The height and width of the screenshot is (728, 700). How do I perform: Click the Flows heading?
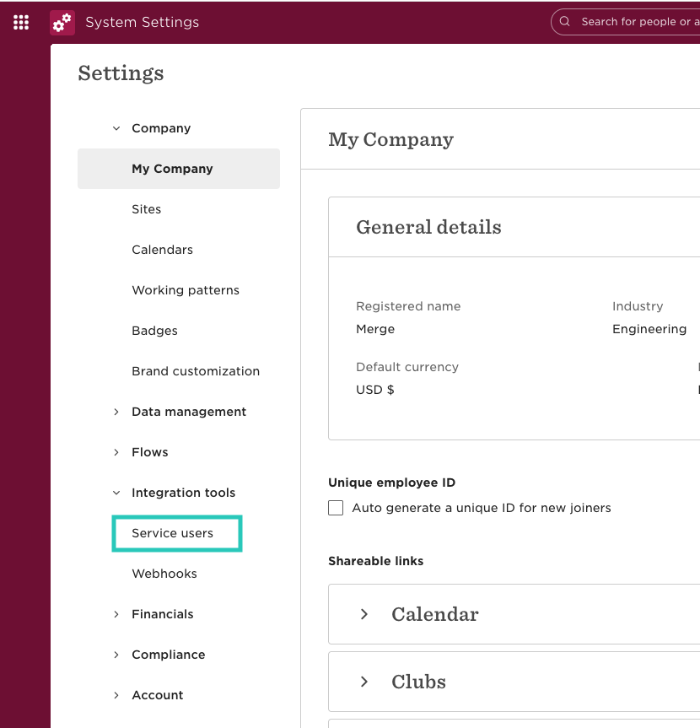[x=150, y=452]
